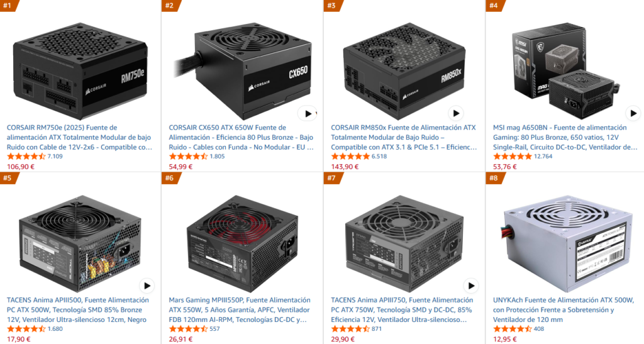Play video for CORSAIR RM850x product
This screenshot has width=644, height=344.
(x=455, y=113)
